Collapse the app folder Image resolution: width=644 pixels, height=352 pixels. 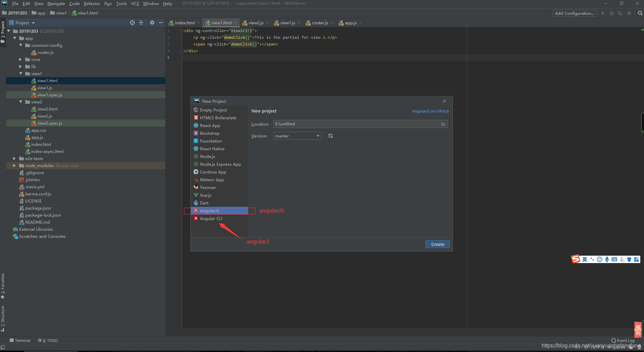coord(15,38)
